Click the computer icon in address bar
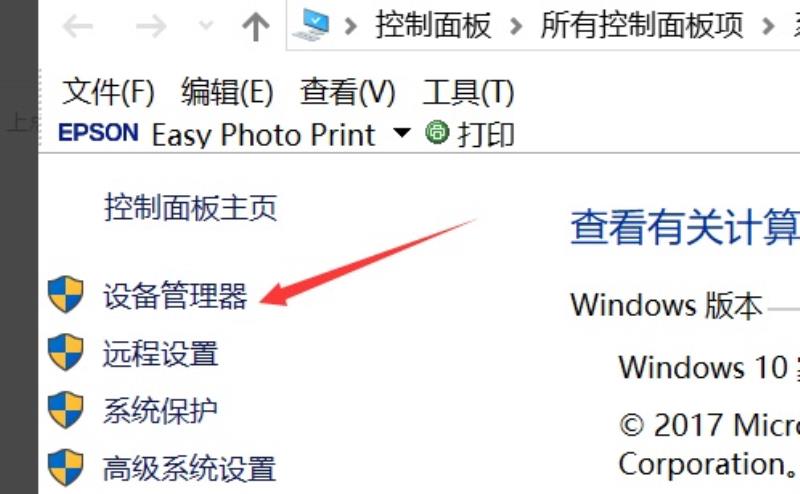Viewport: 800px width, 494px height. (311, 25)
